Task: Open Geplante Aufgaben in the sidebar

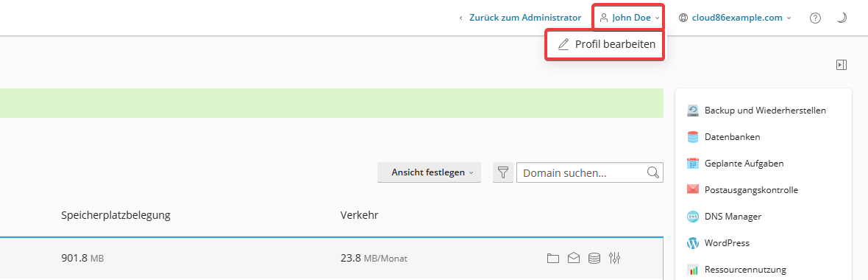Action: 735,163
